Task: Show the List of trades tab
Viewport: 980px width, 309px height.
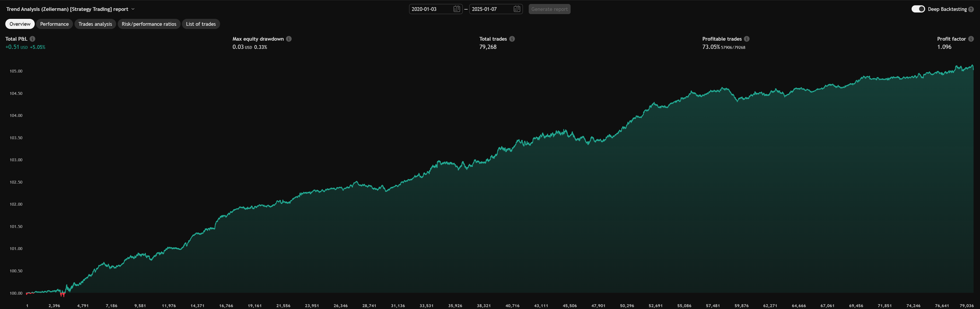Action: [x=200, y=24]
